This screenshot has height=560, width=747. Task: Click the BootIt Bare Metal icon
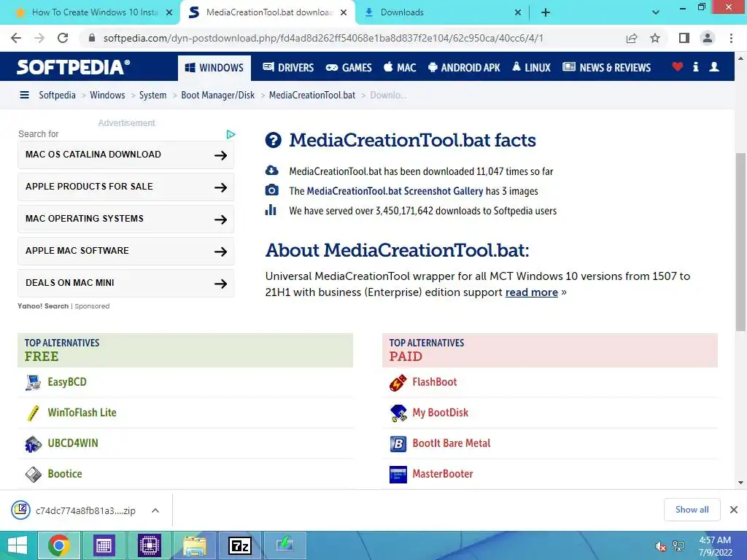398,444
